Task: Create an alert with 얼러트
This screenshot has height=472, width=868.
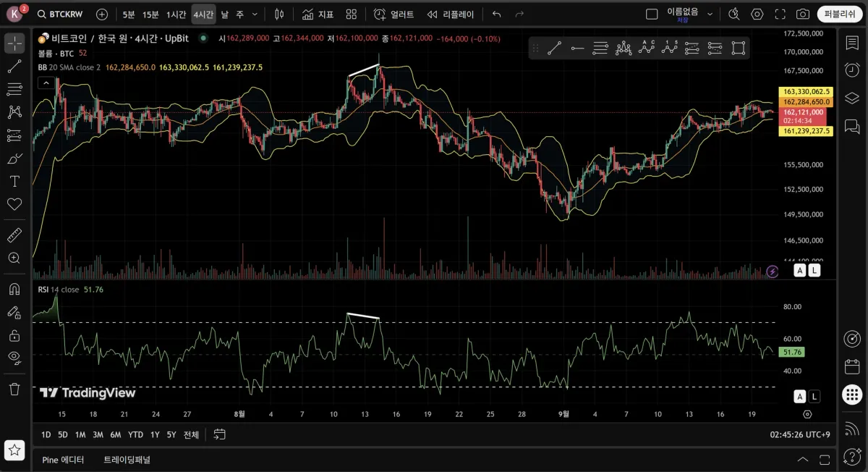Action: pyautogui.click(x=394, y=14)
